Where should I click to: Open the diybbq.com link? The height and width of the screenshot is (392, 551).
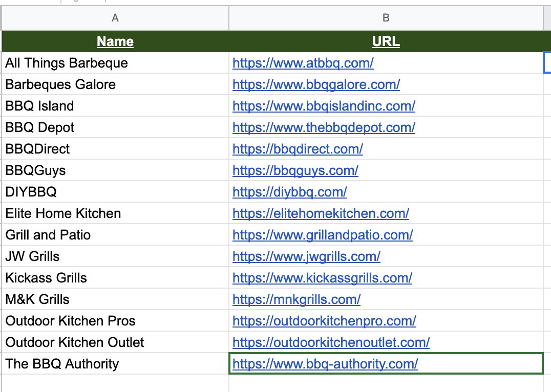[x=289, y=192]
